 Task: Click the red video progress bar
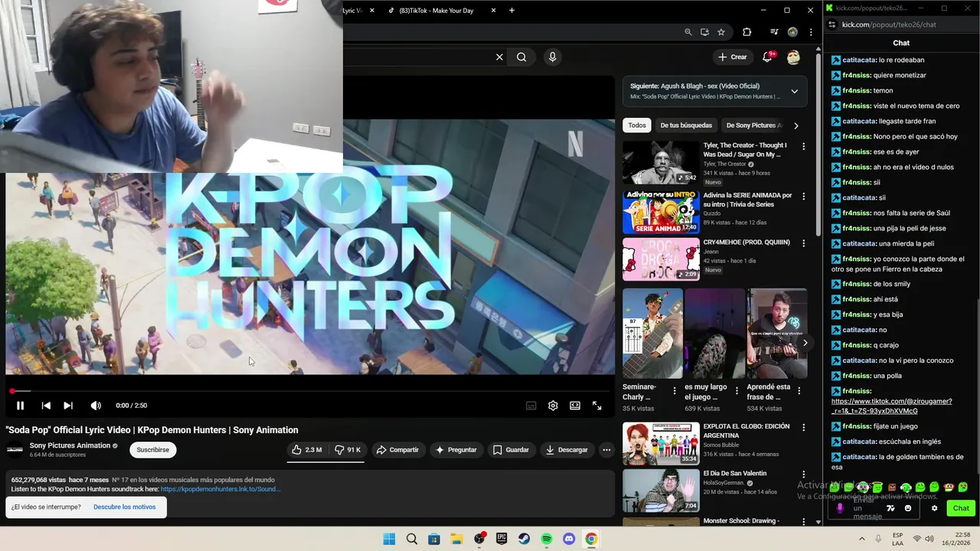310,391
